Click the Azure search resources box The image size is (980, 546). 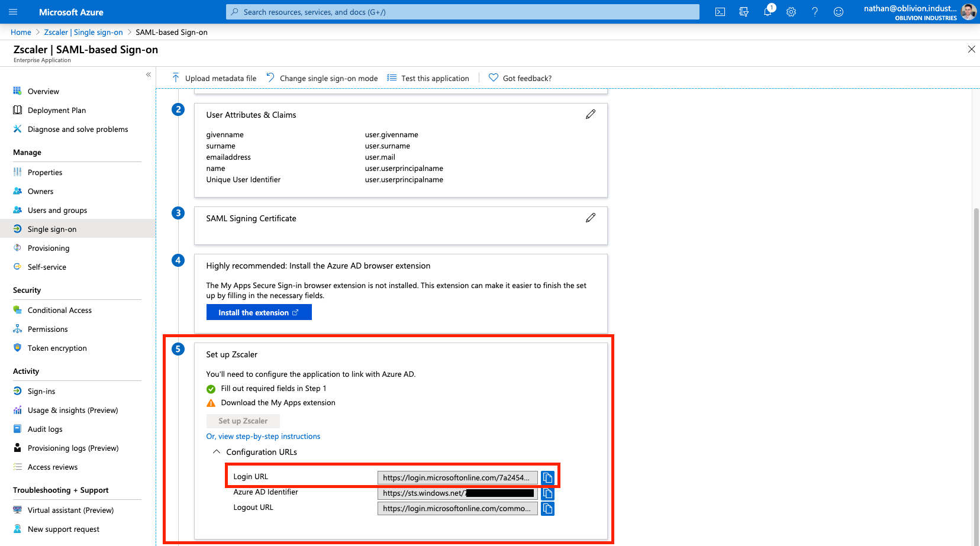click(462, 12)
